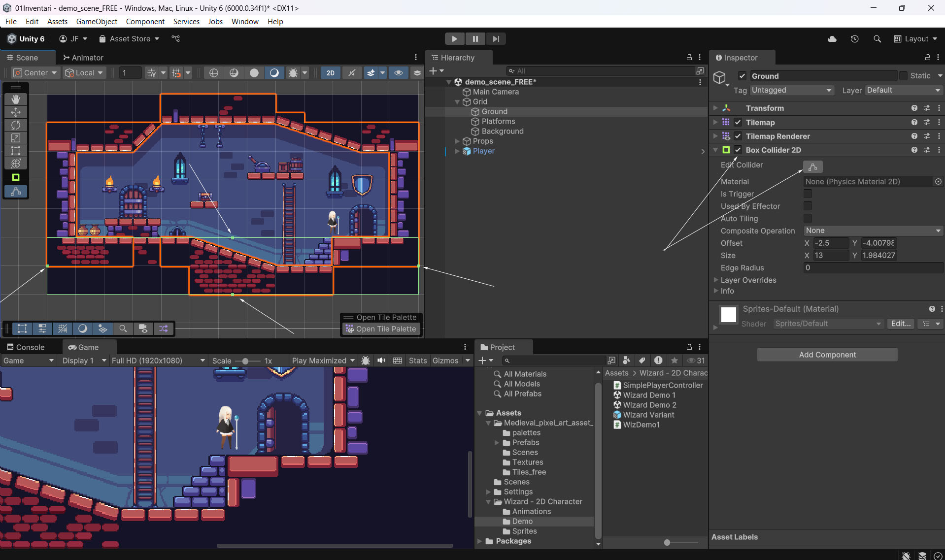Click Open Tile Palette button
Viewport: 945px width, 560px height.
pos(381,329)
